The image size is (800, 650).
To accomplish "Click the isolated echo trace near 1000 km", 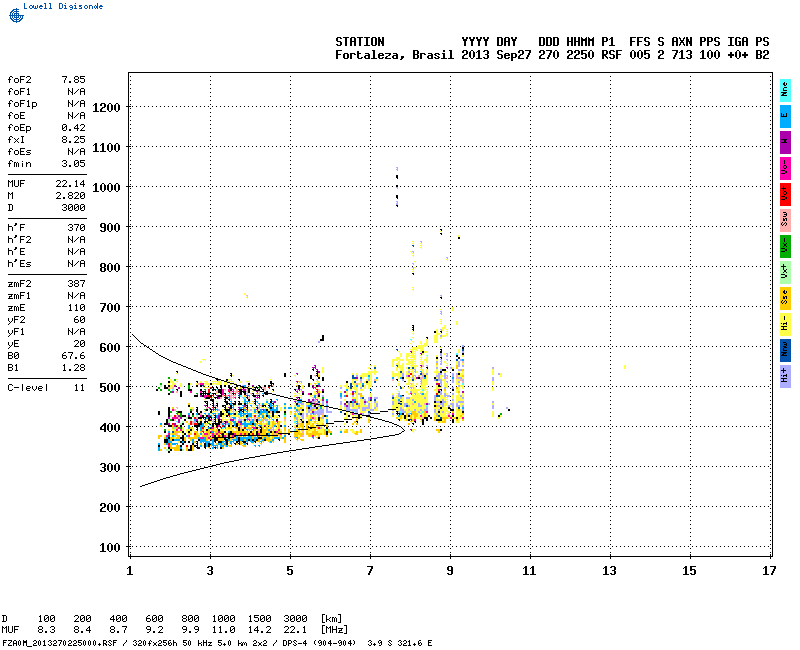I will tap(397, 187).
